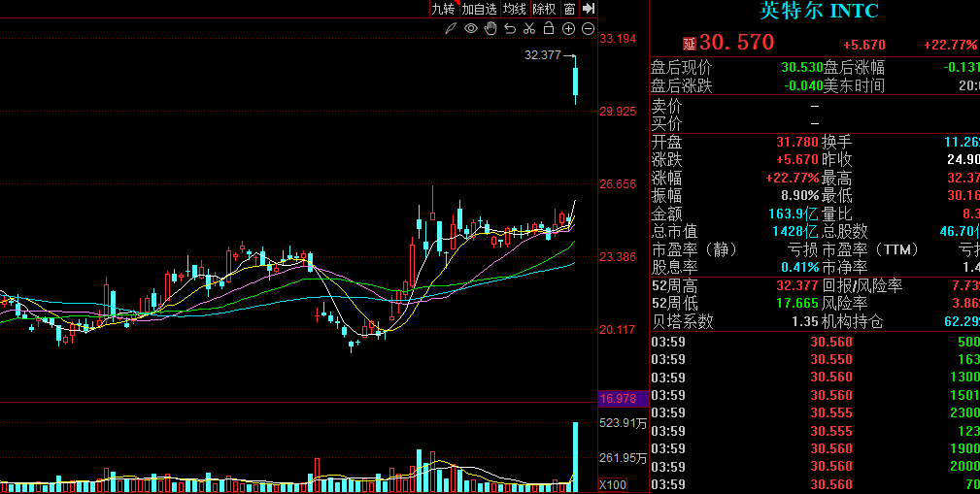The width and height of the screenshot is (980, 494).
Task: Click the 窗 window button
Action: pyautogui.click(x=569, y=9)
